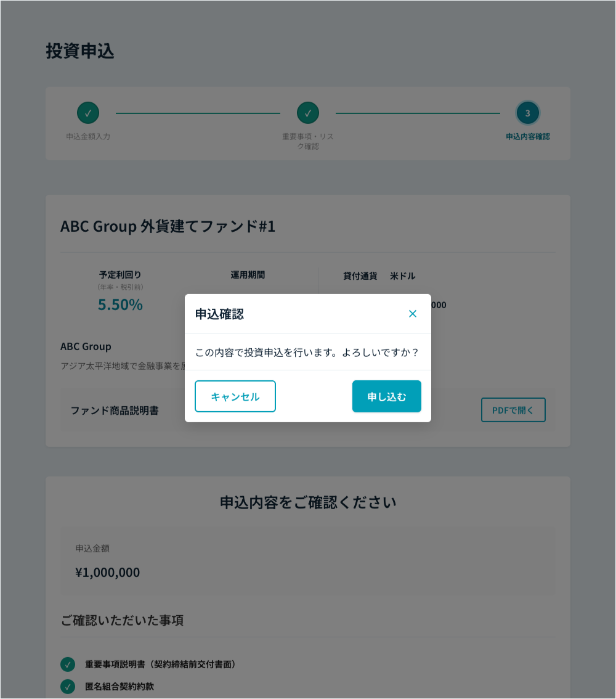Click the green check next to 重要事項説明書
This screenshot has width=616, height=699.
[x=68, y=664]
